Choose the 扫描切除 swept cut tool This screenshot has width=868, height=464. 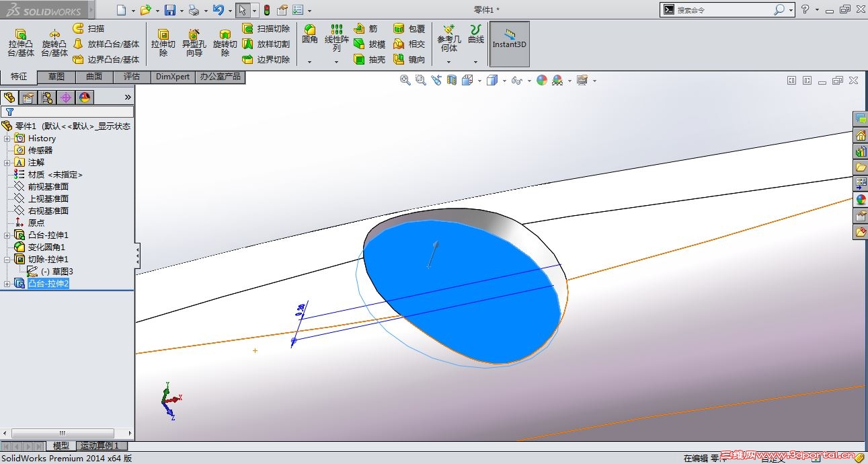point(266,28)
